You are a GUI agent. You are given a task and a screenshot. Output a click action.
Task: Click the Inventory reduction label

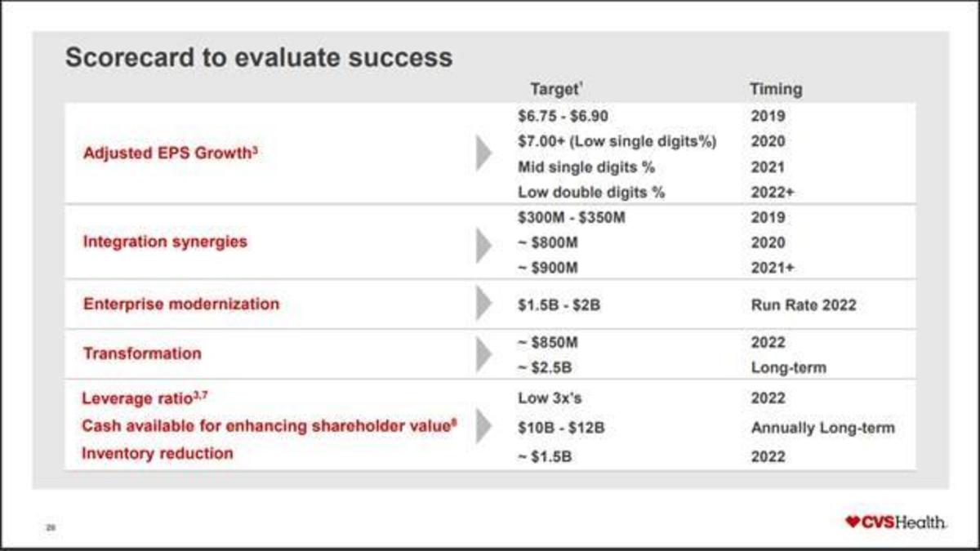click(x=158, y=453)
